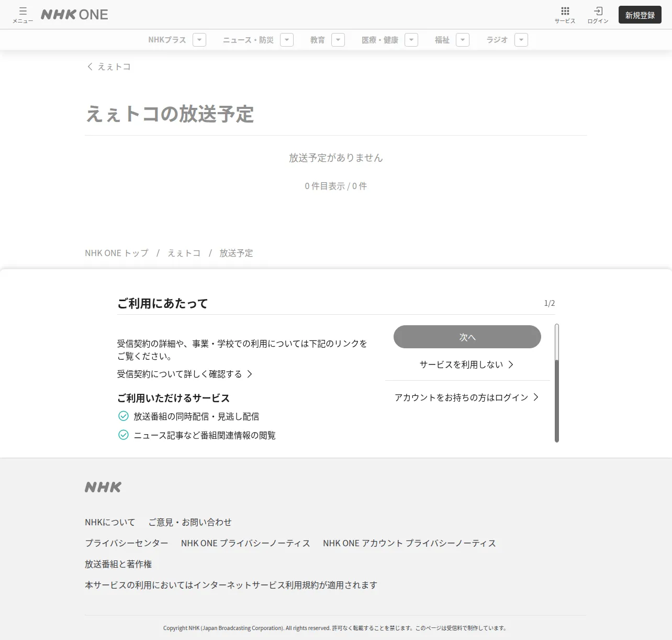Click the NHK footer logo
672x640 pixels.
(103, 487)
